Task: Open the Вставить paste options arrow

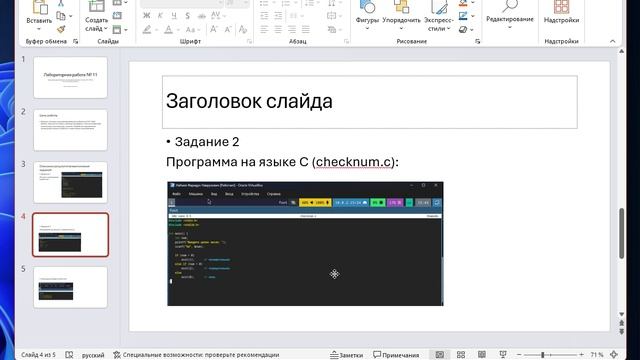Action: [39, 29]
